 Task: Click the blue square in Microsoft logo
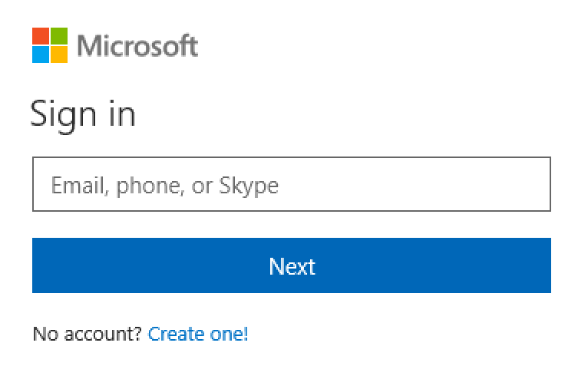(41, 54)
